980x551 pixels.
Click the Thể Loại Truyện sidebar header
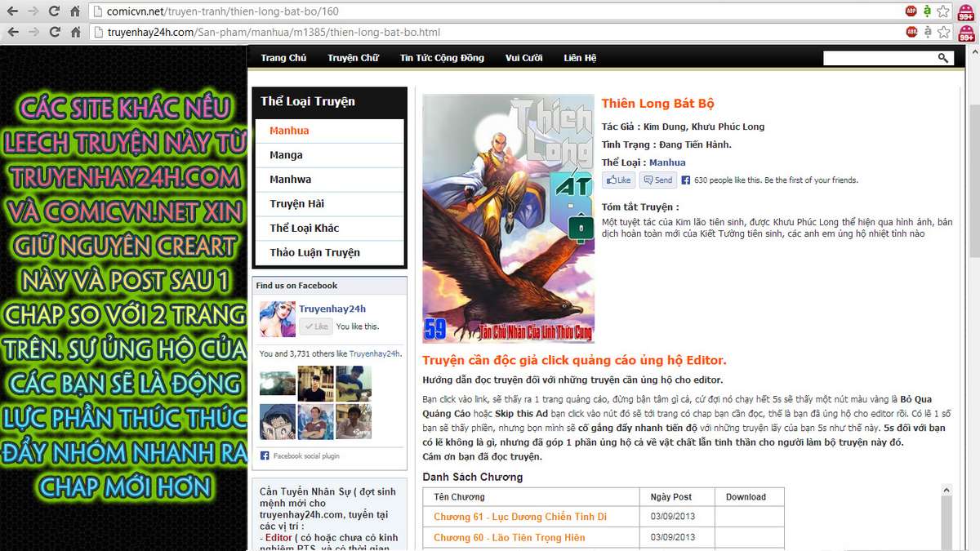[308, 102]
